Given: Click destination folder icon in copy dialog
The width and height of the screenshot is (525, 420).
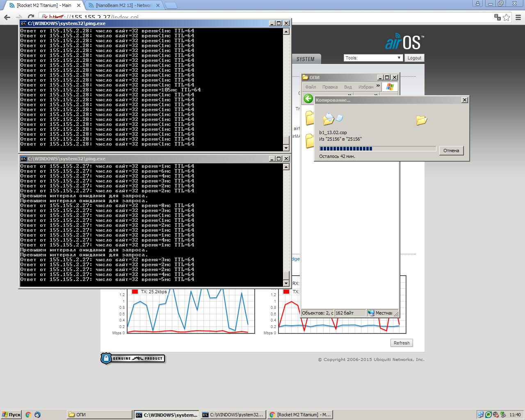Looking at the screenshot, I should [x=422, y=120].
